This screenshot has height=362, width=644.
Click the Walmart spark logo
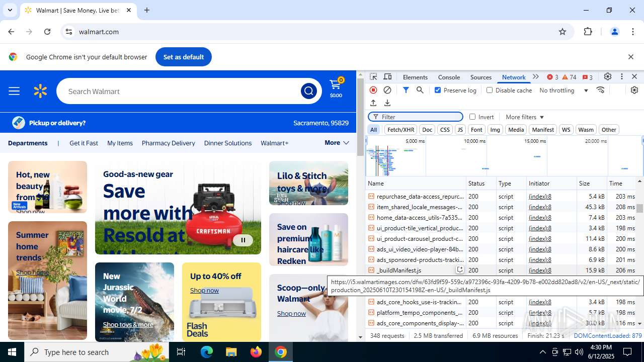tap(40, 91)
